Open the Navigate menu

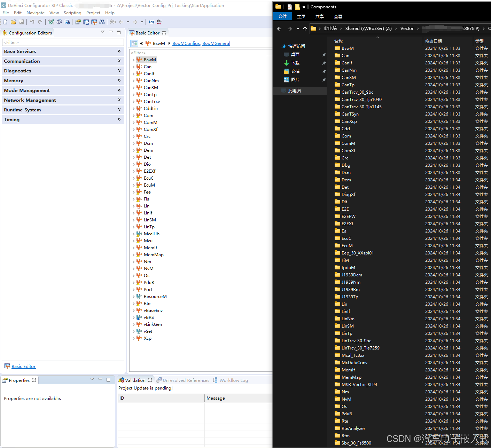click(36, 13)
